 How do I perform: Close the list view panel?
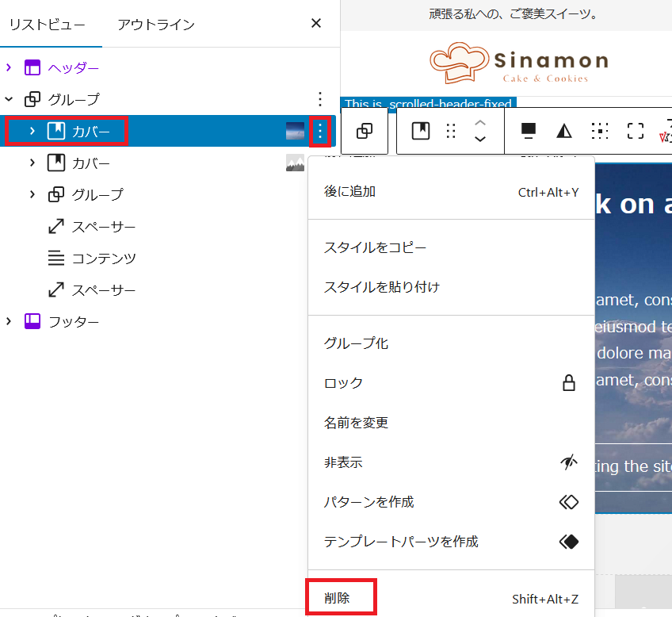click(x=316, y=23)
